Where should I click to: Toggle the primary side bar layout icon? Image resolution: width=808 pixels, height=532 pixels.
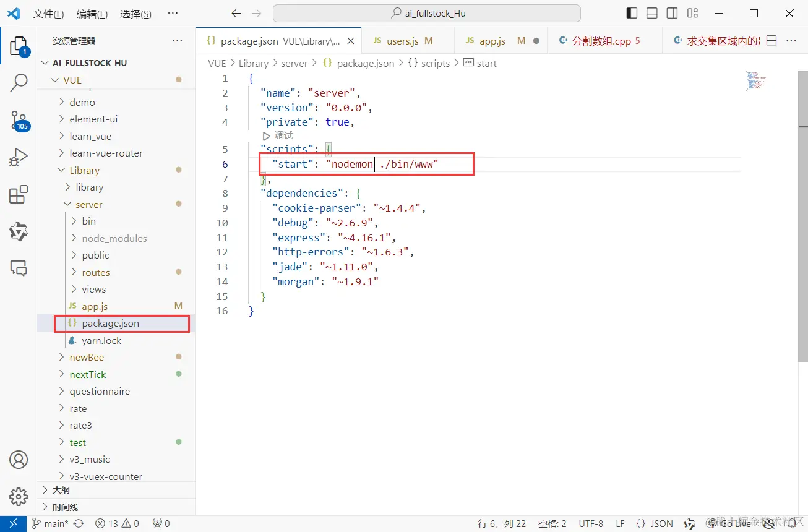632,14
